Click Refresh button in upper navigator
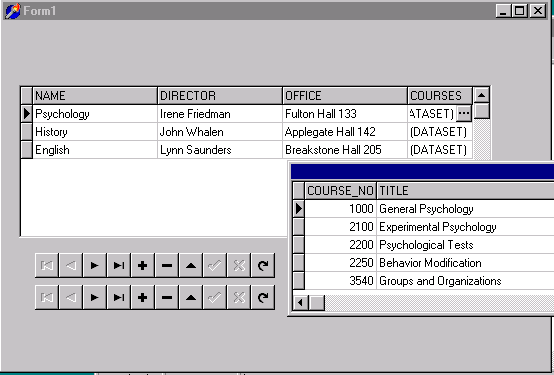 [x=263, y=265]
